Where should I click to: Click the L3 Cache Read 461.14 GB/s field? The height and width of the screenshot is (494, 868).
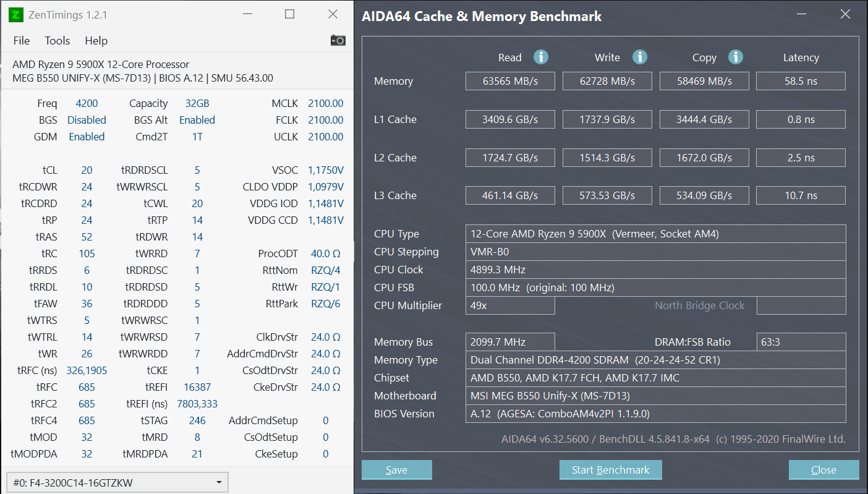tap(510, 195)
